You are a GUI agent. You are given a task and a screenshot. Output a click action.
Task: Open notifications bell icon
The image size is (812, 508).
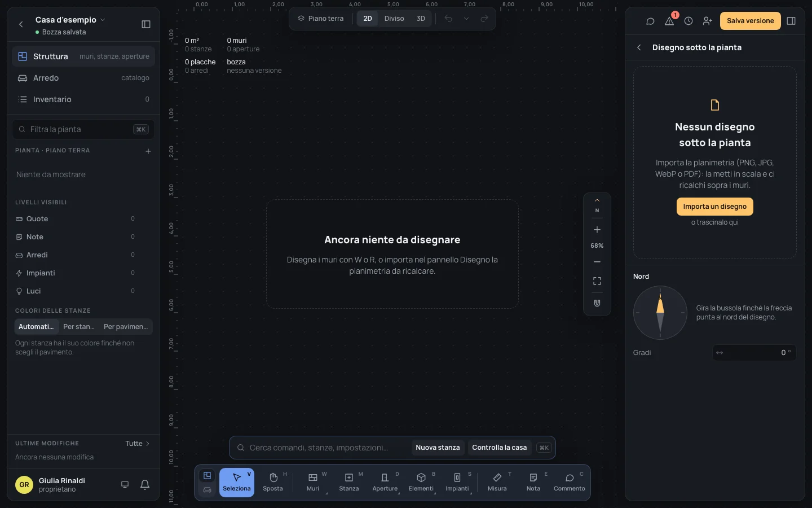pos(145,484)
